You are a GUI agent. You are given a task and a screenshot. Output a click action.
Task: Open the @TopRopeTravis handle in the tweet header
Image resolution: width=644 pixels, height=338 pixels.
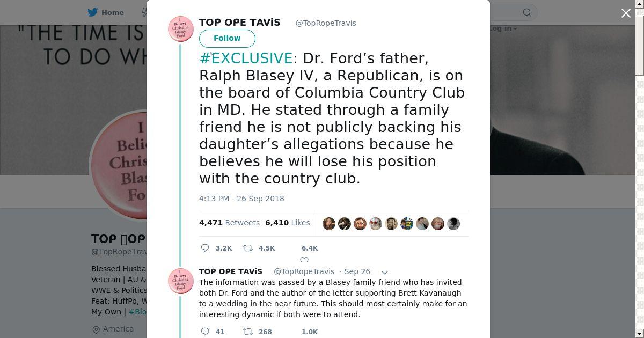(326, 23)
